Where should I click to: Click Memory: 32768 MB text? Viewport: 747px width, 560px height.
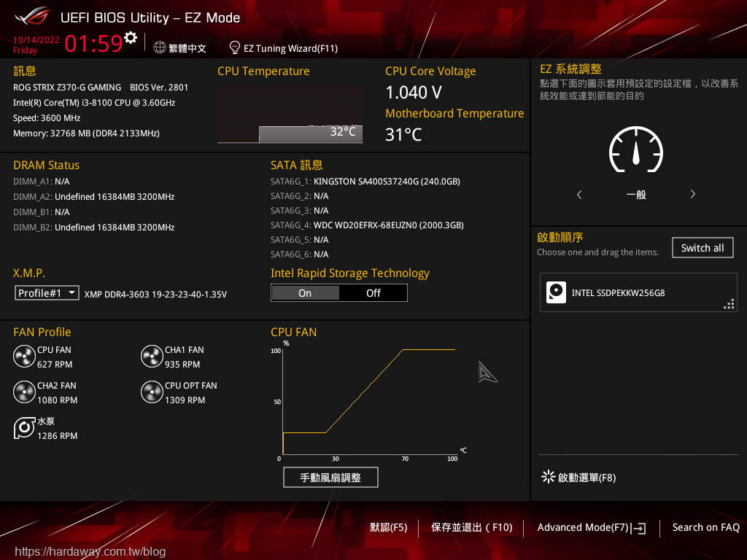(86, 133)
